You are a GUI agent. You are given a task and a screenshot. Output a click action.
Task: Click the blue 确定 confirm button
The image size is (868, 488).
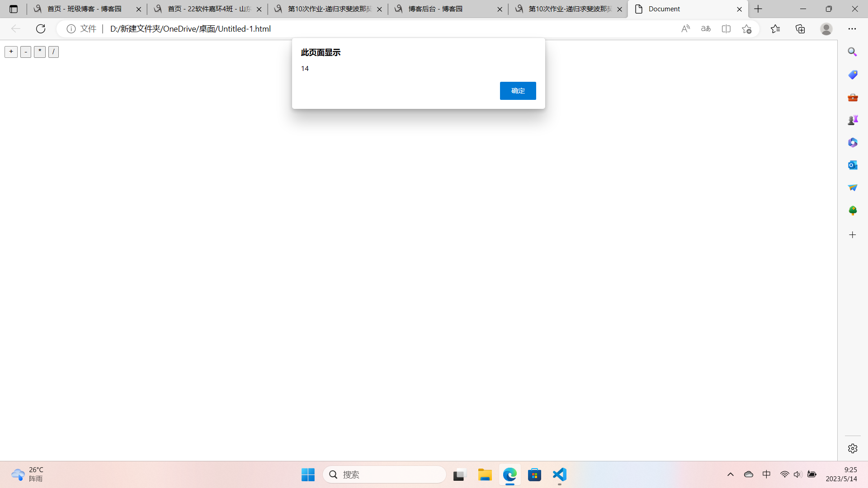point(518,91)
